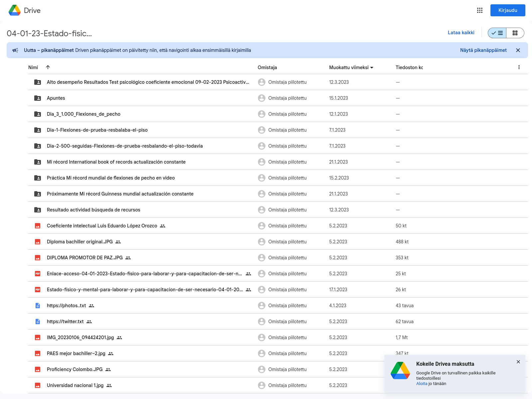Click the Tiedoston koko column header

[x=409, y=67]
